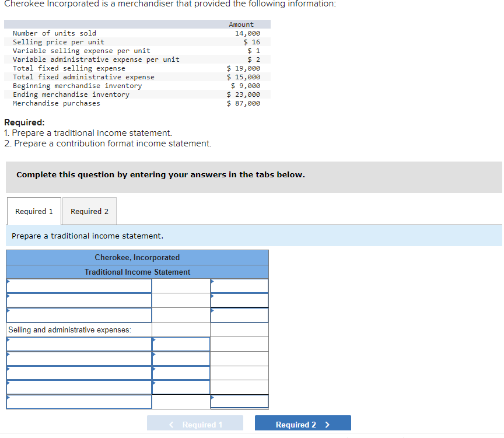Click 'Ending merchandise inventory' row

(x=137, y=94)
